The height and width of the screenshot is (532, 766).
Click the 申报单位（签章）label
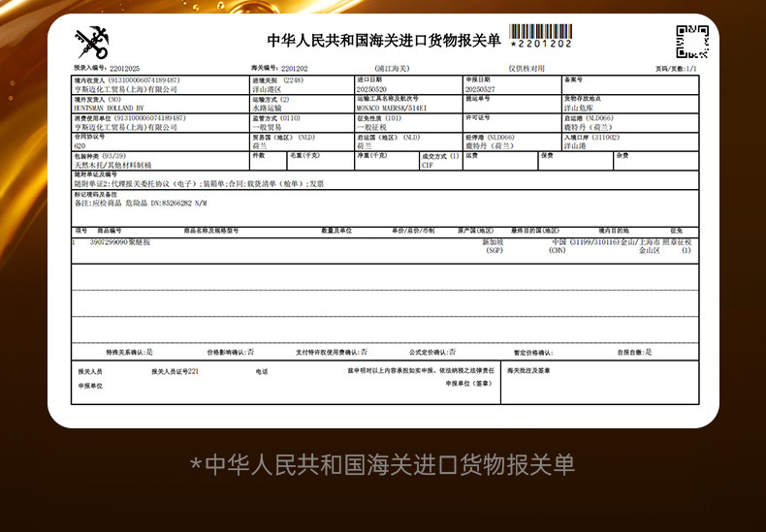tap(469, 384)
